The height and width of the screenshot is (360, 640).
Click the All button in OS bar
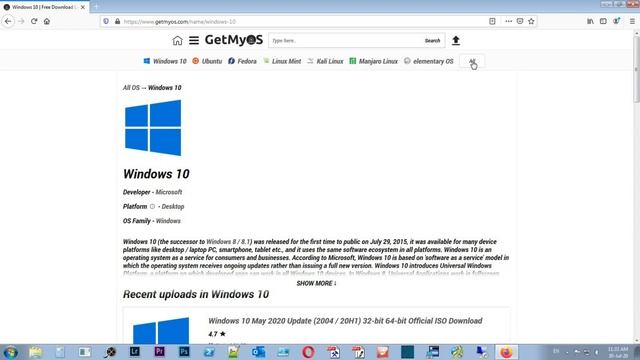pyautogui.click(x=472, y=61)
